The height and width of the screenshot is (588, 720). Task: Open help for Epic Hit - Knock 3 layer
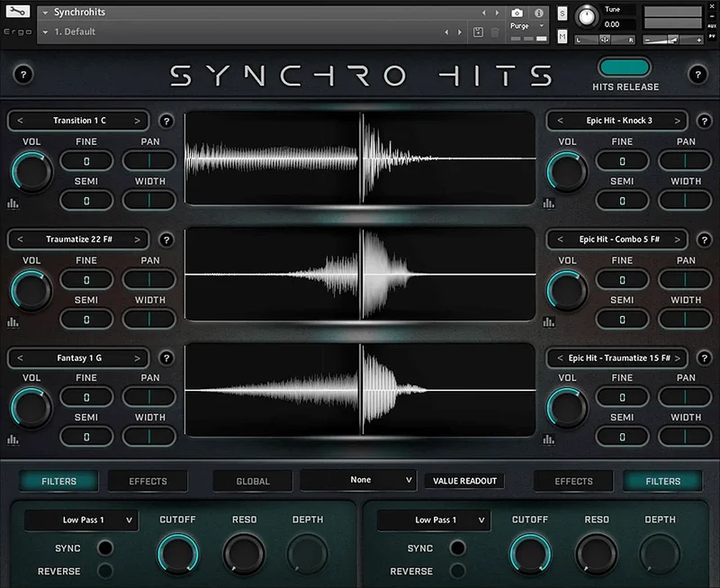point(704,121)
